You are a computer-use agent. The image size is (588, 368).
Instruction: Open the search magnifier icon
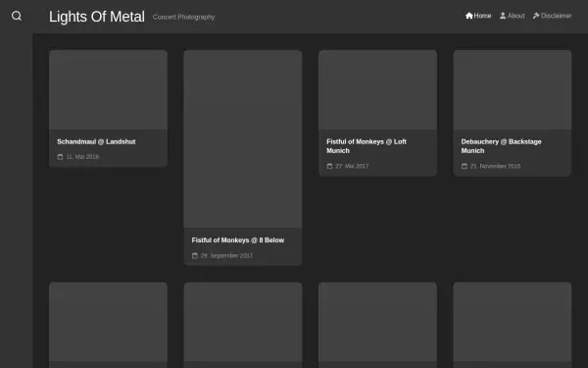[17, 16]
